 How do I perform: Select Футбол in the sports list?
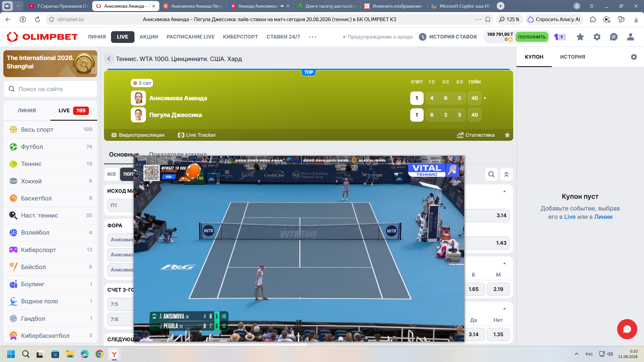50,147
